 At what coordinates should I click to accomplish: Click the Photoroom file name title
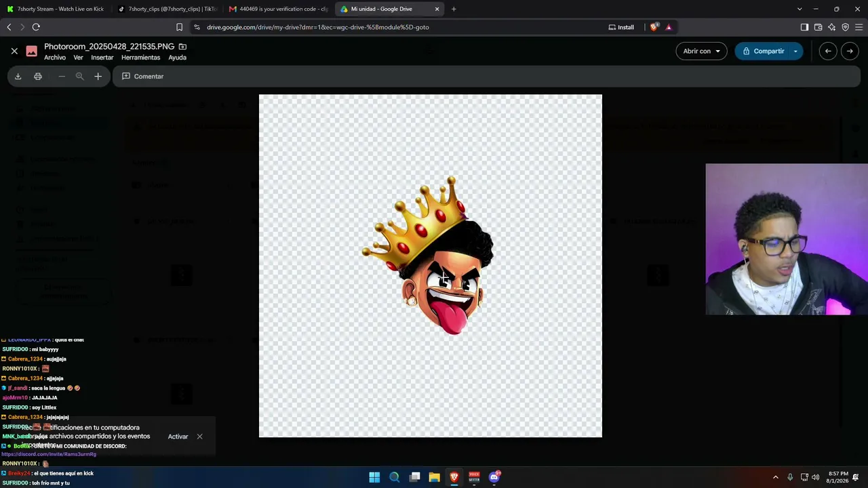coord(109,46)
